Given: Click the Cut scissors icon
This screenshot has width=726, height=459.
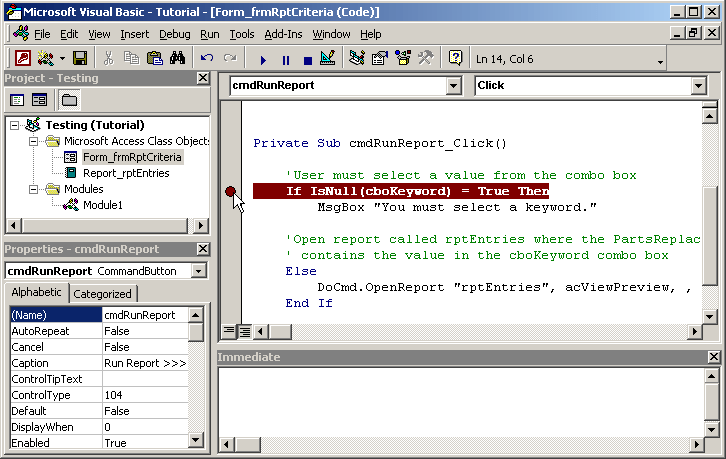Looking at the screenshot, I should click(x=108, y=58).
